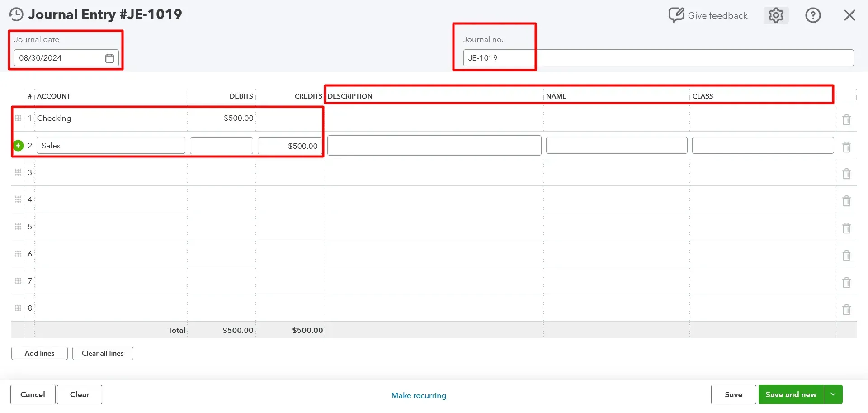Viewport: 868px width, 413px height.
Task: Grab the drag handle on line 7
Action: tap(18, 281)
